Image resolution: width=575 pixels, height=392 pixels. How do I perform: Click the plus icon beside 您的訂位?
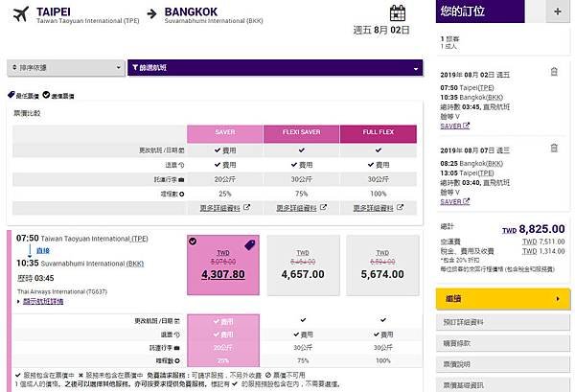[558, 12]
